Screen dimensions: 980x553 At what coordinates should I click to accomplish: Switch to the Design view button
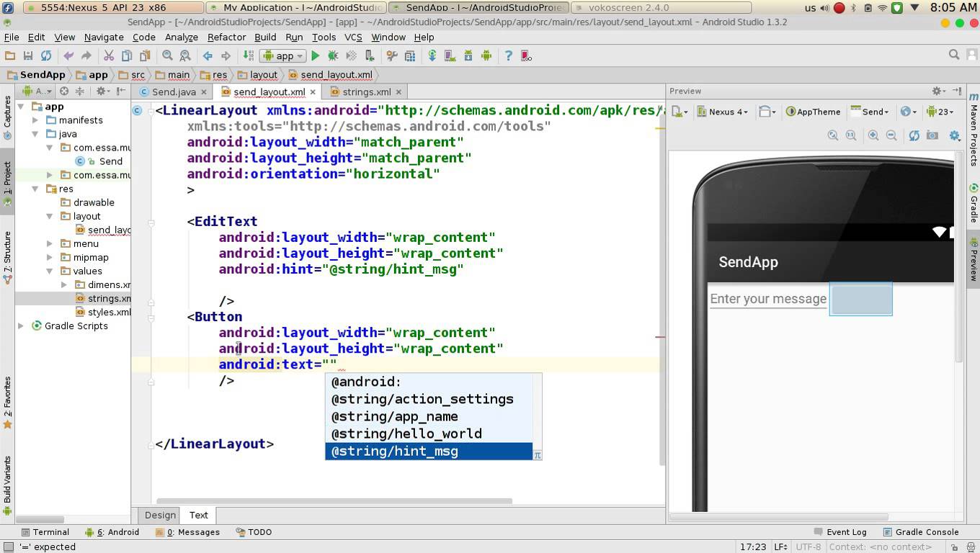(159, 515)
